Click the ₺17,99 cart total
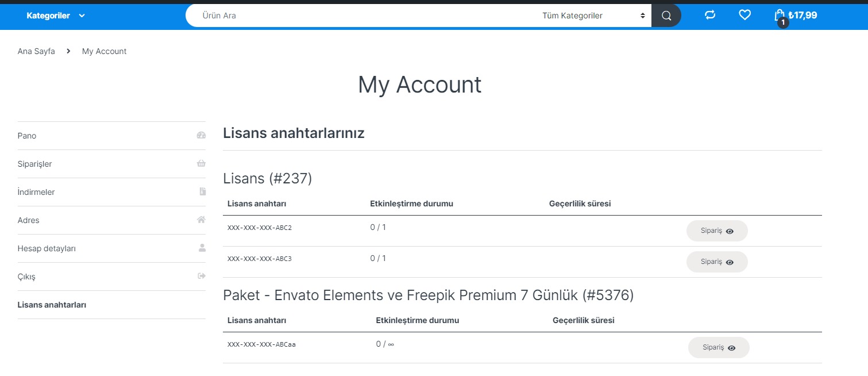Viewport: 868px width, 376px height. pos(803,16)
